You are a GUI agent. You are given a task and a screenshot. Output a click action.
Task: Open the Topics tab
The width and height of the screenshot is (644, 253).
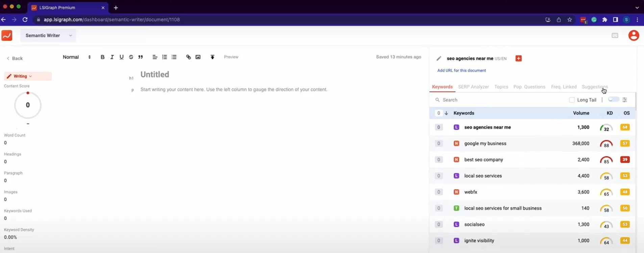[501, 87]
